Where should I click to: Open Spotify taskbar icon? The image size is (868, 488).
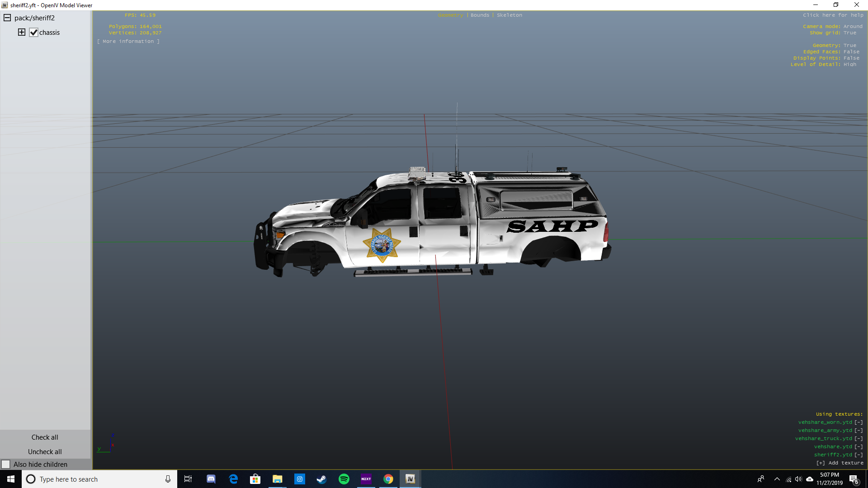tap(344, 479)
